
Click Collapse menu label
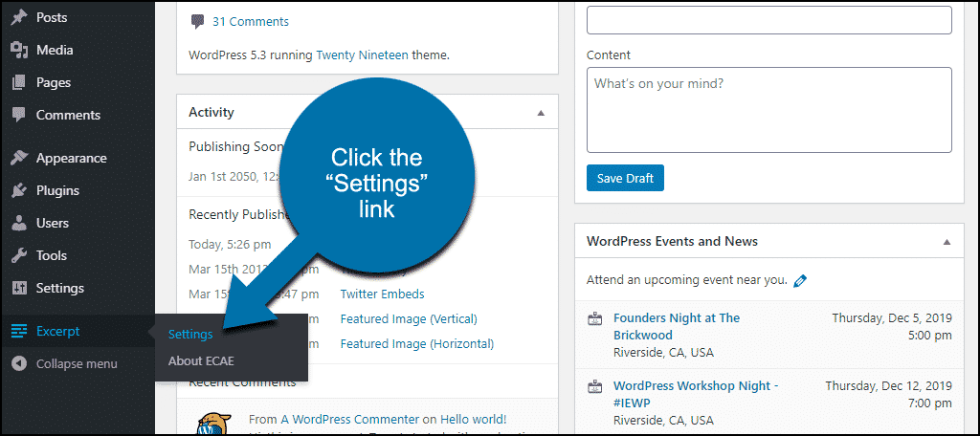[77, 363]
